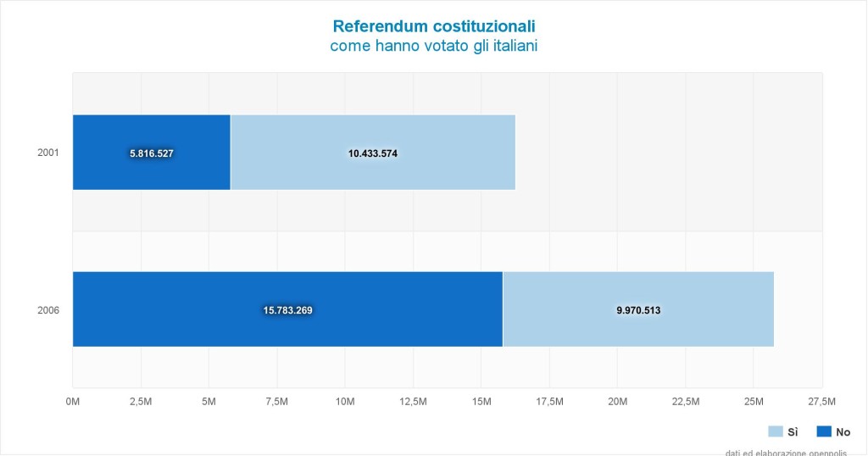Viewport: 868px width, 456px height.
Task: Click the 2006 axis label
Action: pyautogui.click(x=48, y=310)
